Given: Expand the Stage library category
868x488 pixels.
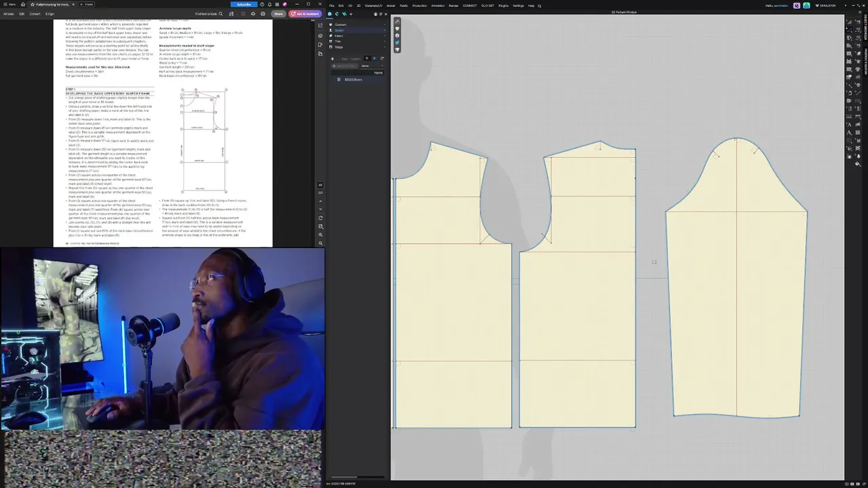Looking at the screenshot, I should pos(357,47).
